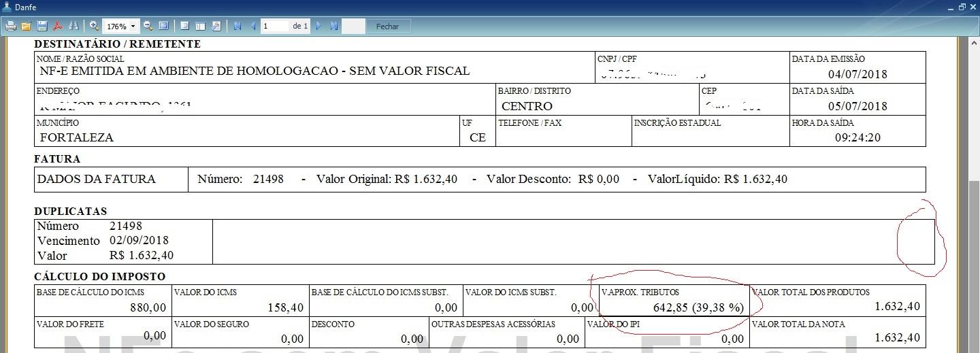Zoom in with the magnifier plus icon

94,26
